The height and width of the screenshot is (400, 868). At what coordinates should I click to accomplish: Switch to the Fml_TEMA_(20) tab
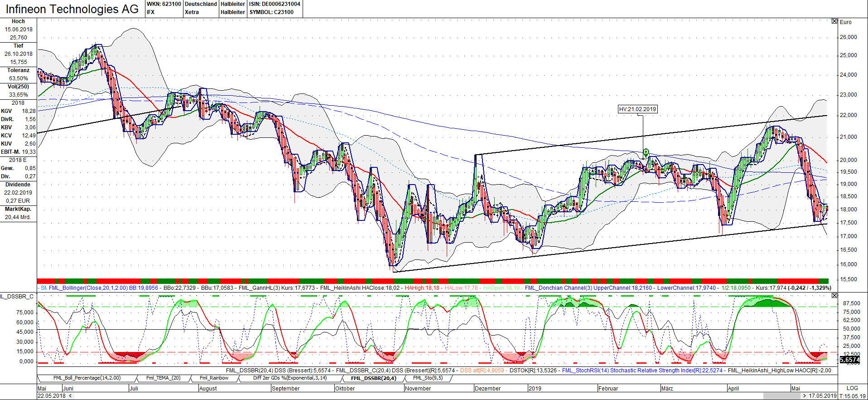click(x=163, y=378)
